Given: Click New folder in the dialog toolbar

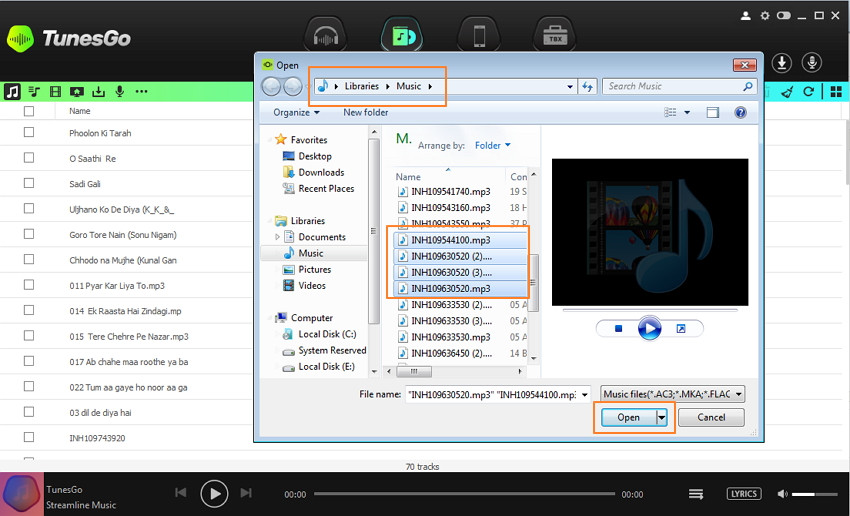Looking at the screenshot, I should [x=366, y=112].
